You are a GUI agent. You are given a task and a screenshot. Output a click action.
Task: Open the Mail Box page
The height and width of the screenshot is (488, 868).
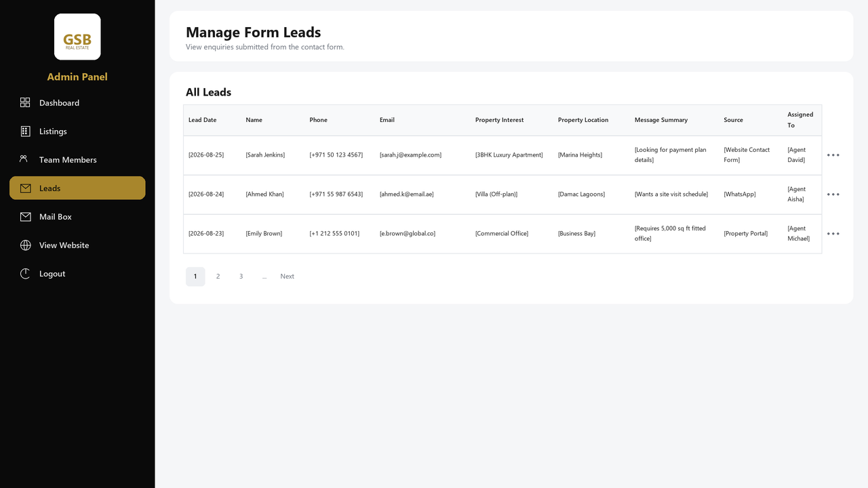(x=77, y=217)
